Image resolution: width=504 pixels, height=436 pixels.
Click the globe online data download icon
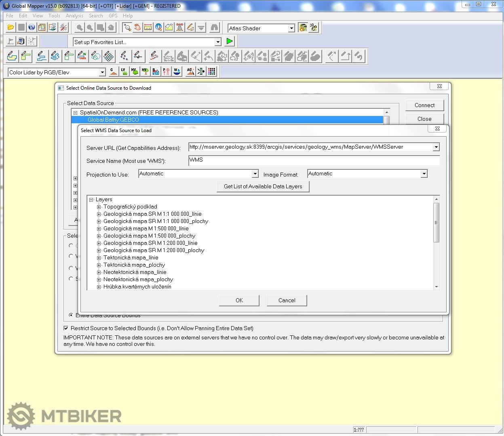pyautogui.click(x=32, y=27)
